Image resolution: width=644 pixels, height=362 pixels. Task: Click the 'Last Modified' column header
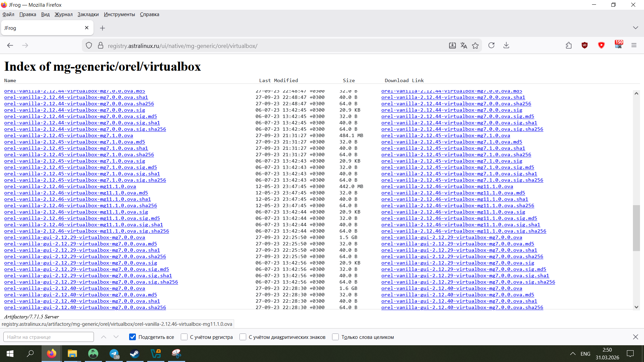[x=278, y=80]
